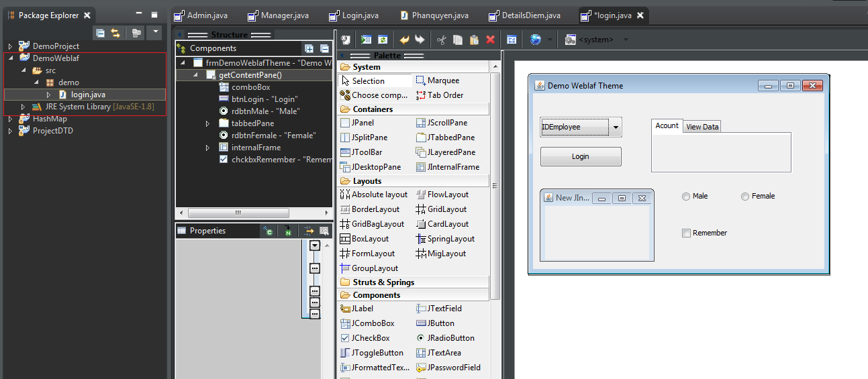Click the Convert local to field properties icon
Image resolution: width=868 pixels, height=379 pixels.
(x=269, y=231)
